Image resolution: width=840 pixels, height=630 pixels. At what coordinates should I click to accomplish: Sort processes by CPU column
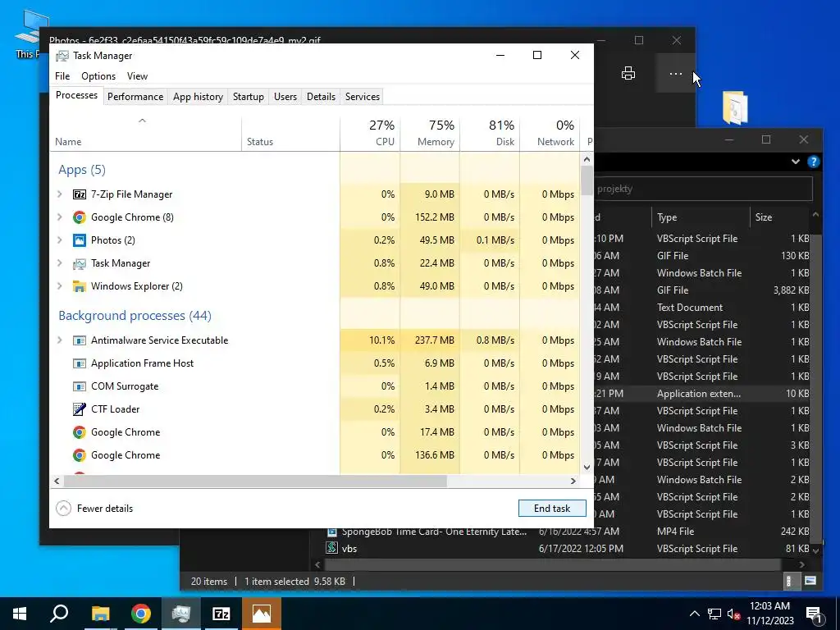point(370,133)
